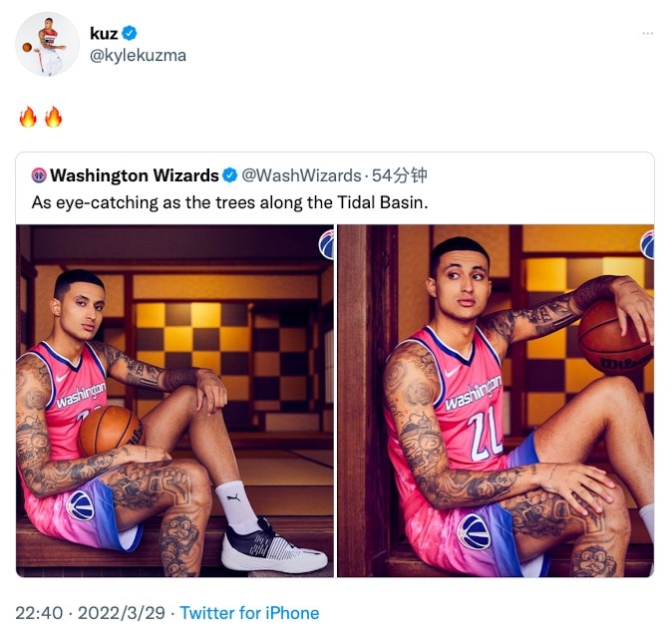This screenshot has width=672, height=635.
Task: Click the second fire emoji
Action: tap(54, 117)
